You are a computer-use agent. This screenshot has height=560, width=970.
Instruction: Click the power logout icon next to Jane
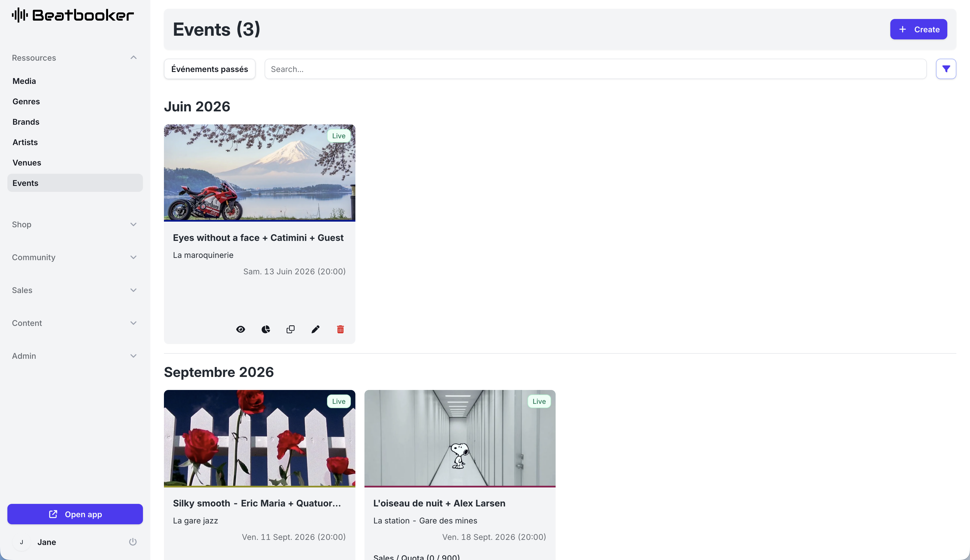133,542
